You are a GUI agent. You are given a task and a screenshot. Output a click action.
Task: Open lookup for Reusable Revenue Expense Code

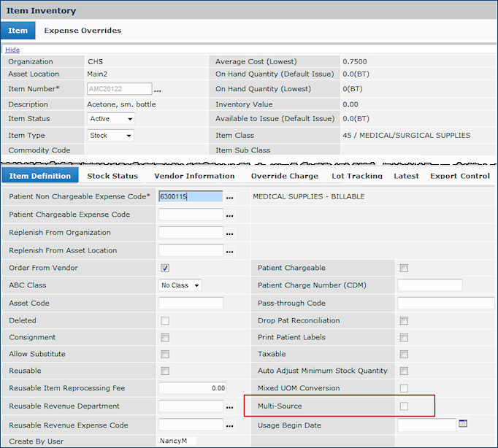(x=230, y=425)
